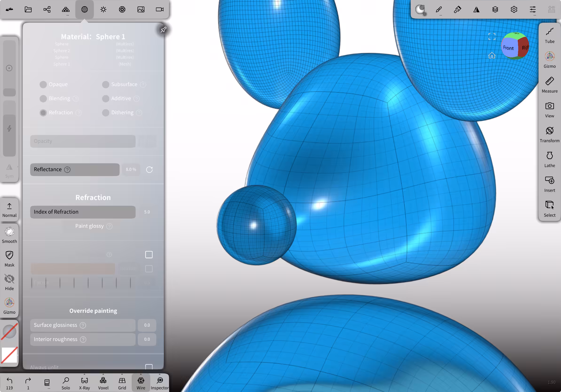The width and height of the screenshot is (561, 392).
Task: Open the Reflectance help question mark
Action: click(67, 170)
